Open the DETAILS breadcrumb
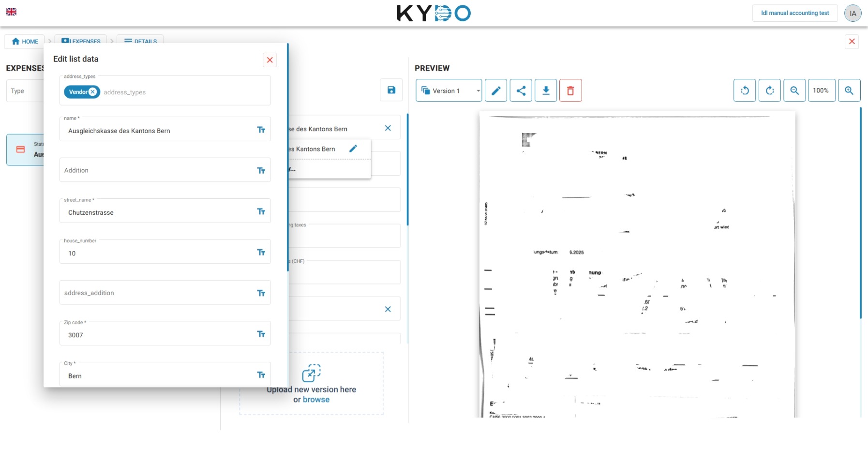Viewport: 868px width, 462px height. pos(140,41)
